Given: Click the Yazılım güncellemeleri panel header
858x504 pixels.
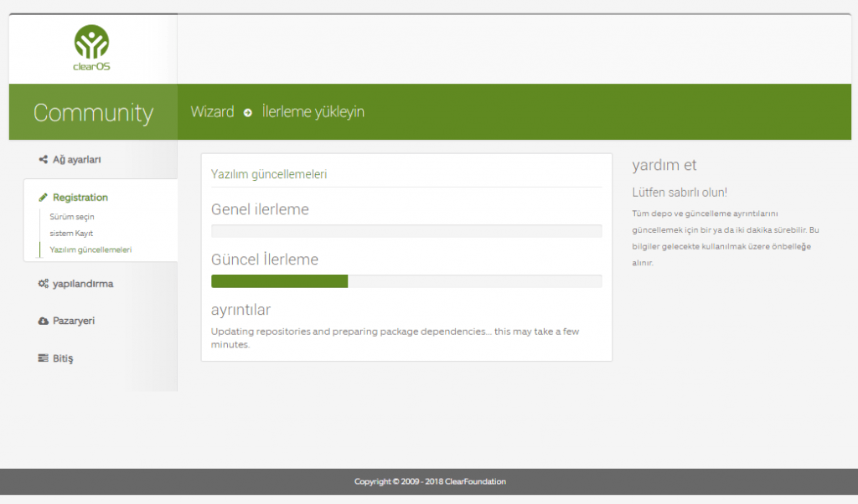Looking at the screenshot, I should pyautogui.click(x=269, y=174).
